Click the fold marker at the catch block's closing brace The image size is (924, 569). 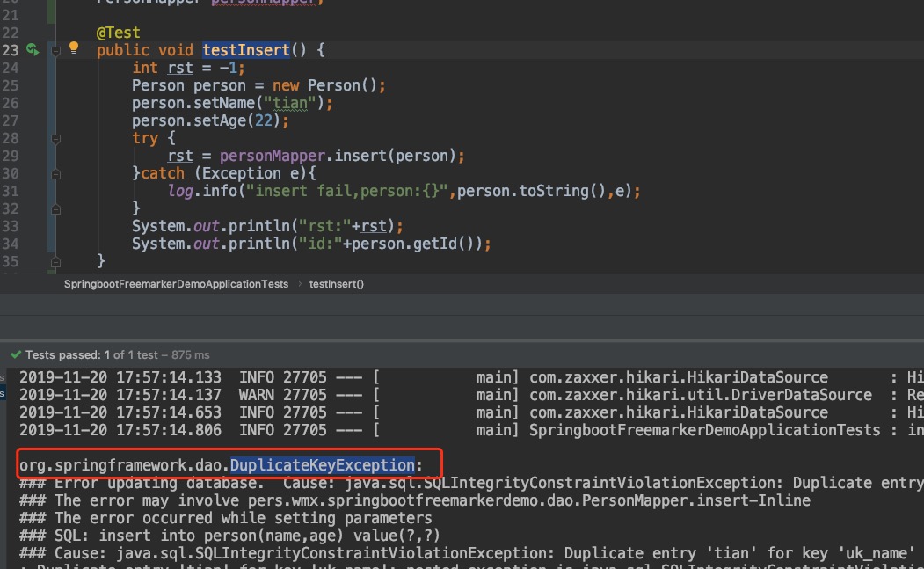coord(55,208)
